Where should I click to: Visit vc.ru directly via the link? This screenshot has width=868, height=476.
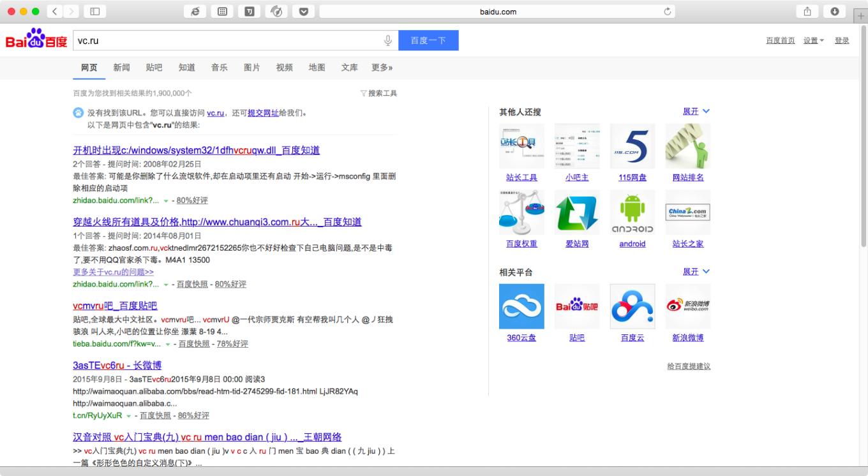[x=215, y=113]
